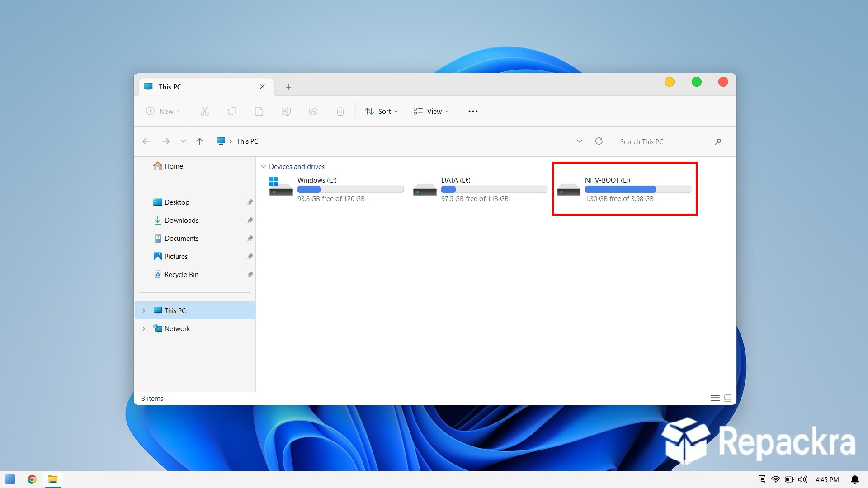Screen dimensions: 868x488
Task: Click the Copy icon in toolbar
Action: click(232, 111)
